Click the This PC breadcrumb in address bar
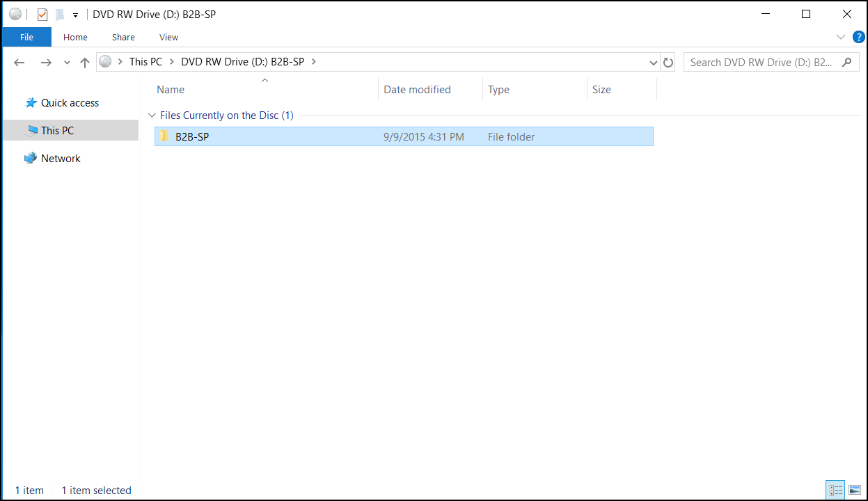Image resolution: width=868 pixels, height=501 pixels. (x=145, y=61)
